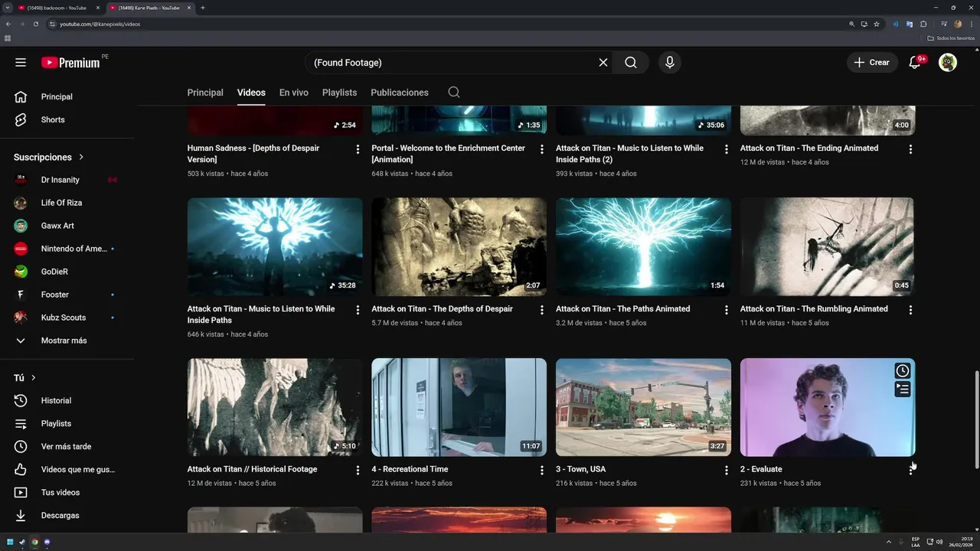Go back in the browser
The height and width of the screenshot is (551, 980).
(x=8, y=24)
